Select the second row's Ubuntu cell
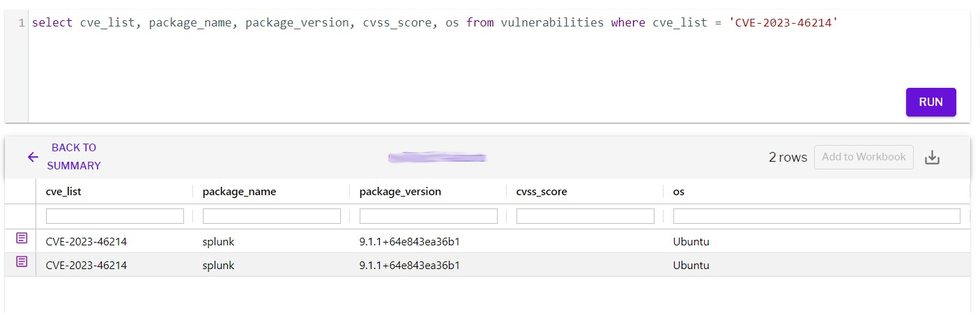This screenshot has width=980, height=313. click(x=691, y=266)
